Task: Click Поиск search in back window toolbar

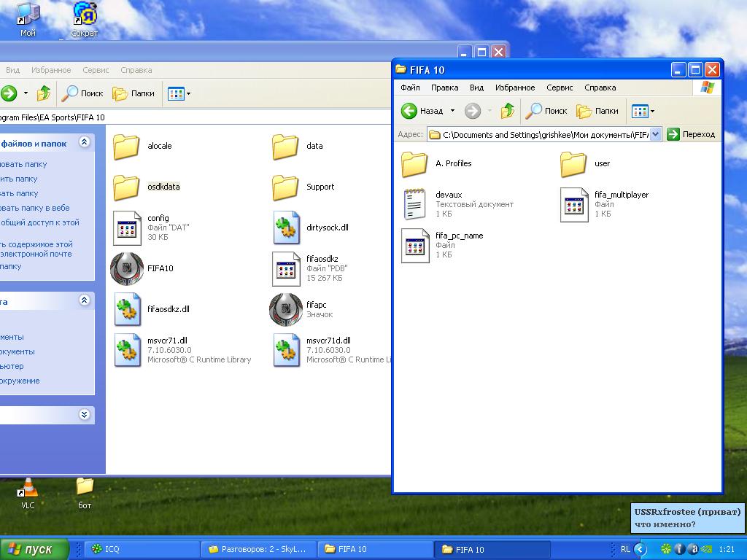Action: (x=82, y=93)
